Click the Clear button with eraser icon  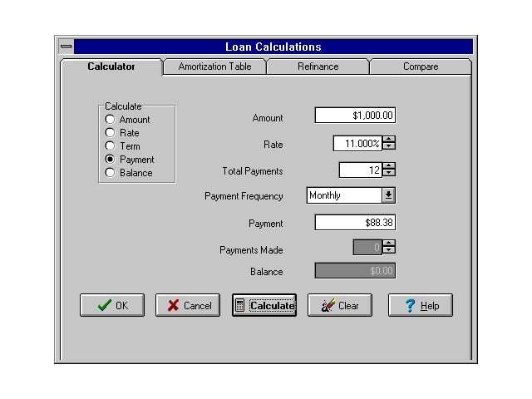[x=340, y=305]
